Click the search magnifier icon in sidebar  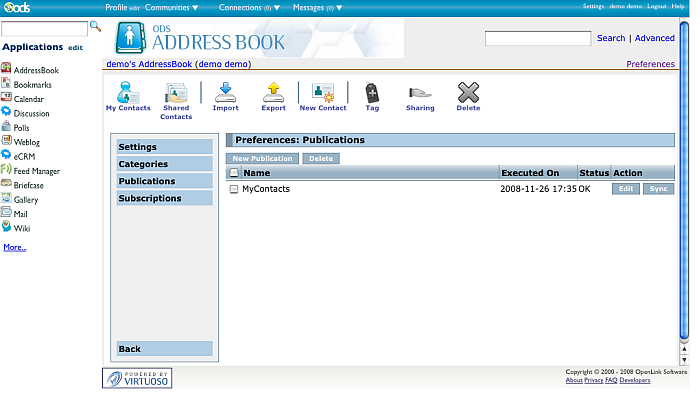coord(96,26)
